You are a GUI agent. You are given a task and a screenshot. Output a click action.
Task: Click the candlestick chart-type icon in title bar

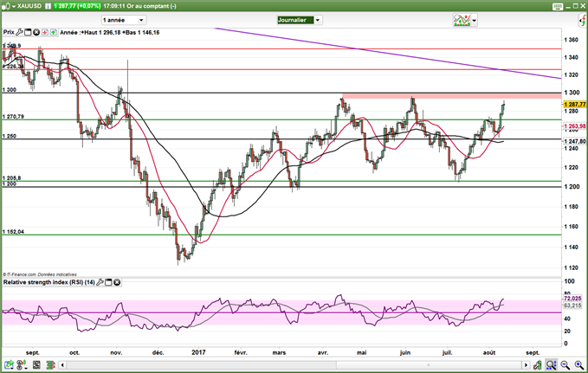5,6
